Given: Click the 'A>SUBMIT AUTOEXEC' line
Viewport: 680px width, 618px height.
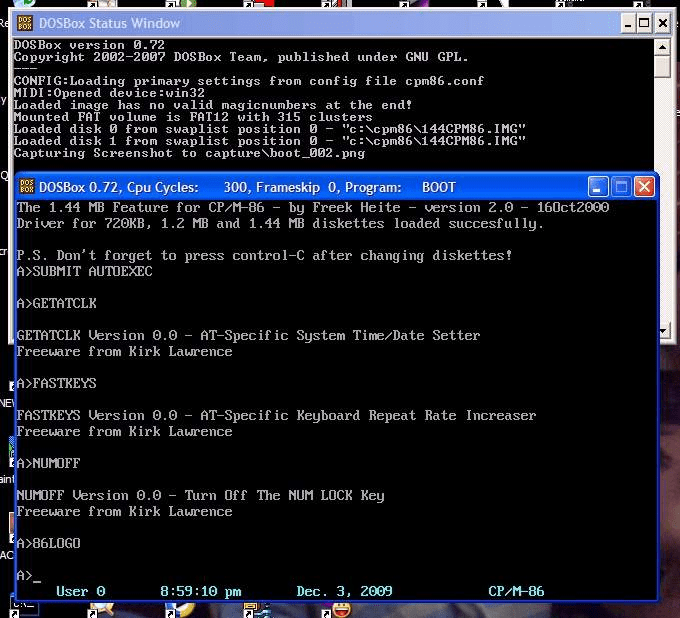Looking at the screenshot, I should click(85, 271).
